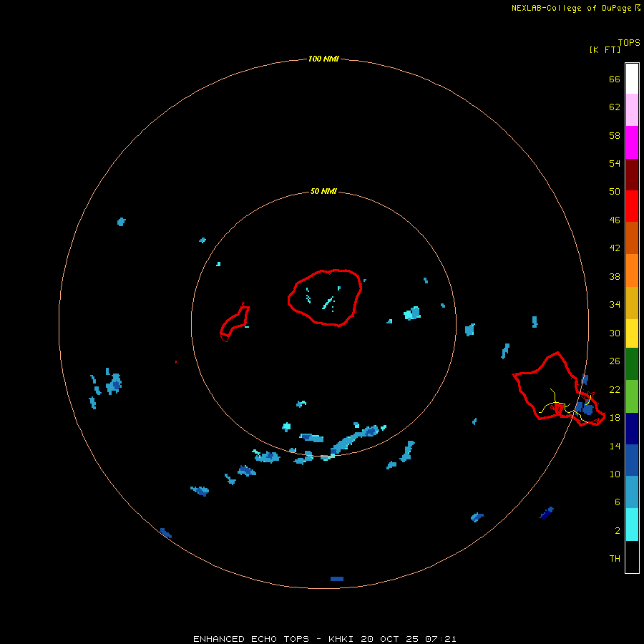This screenshot has width=644, height=644.
Task: Click the small elongated red island outline
Action: click(235, 323)
